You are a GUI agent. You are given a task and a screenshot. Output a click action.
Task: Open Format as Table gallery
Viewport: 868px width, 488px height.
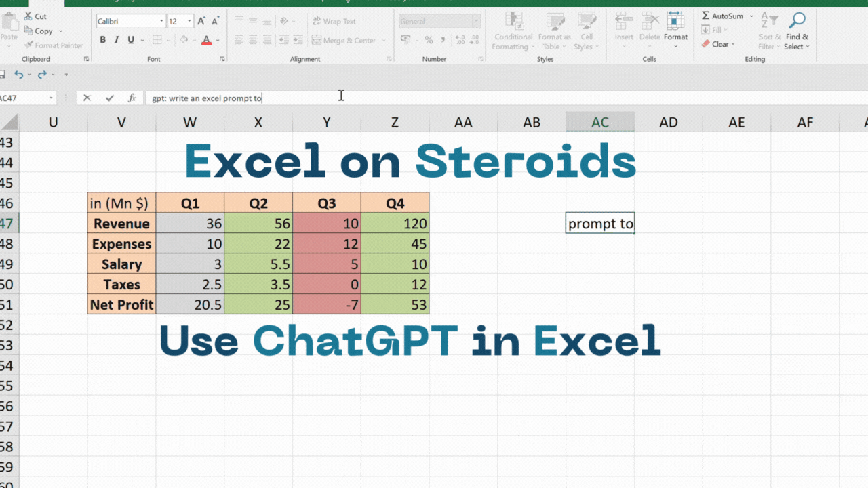pos(555,31)
